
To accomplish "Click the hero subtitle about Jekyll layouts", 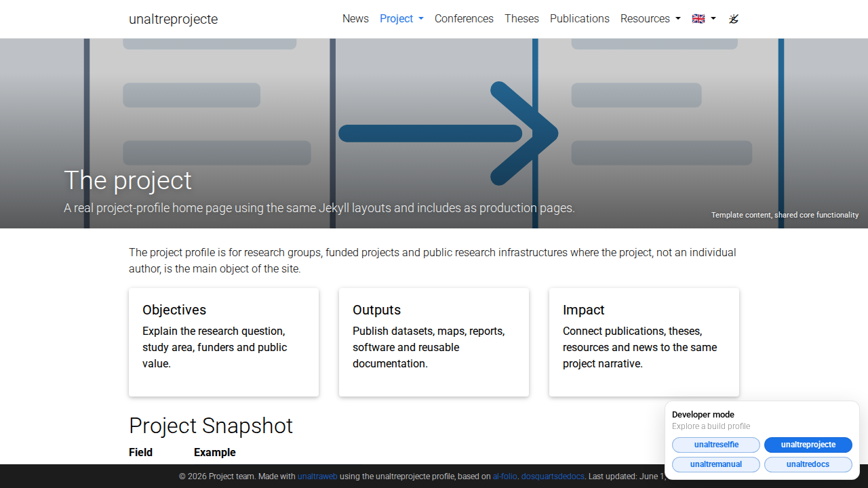I will [x=319, y=208].
